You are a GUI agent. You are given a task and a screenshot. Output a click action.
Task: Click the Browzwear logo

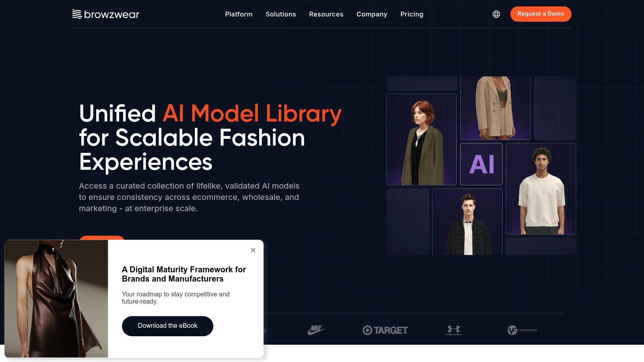point(105,14)
